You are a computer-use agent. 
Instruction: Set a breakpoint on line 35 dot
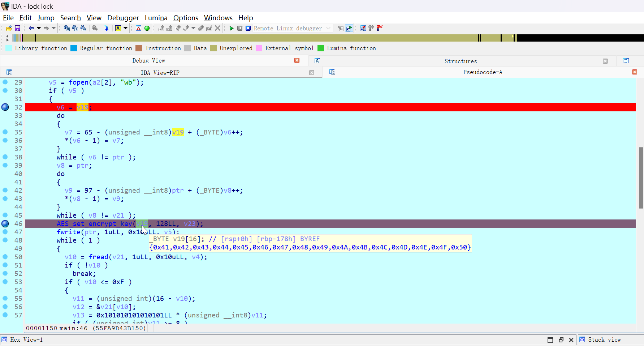point(5,132)
